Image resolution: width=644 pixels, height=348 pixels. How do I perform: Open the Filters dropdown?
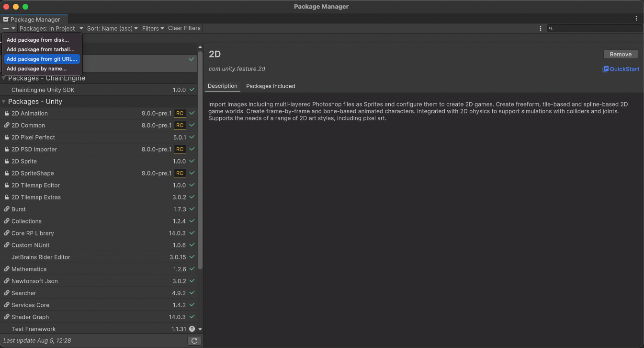[x=153, y=29]
